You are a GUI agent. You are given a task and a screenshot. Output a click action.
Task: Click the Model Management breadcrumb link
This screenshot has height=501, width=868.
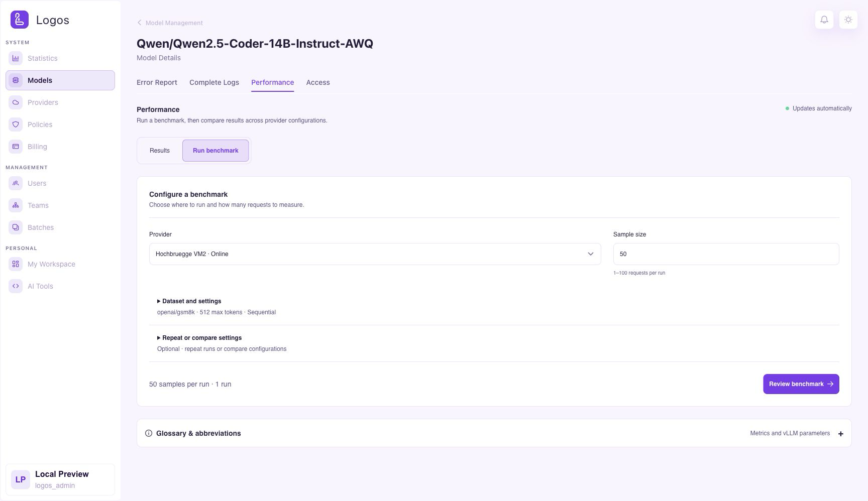click(x=174, y=23)
